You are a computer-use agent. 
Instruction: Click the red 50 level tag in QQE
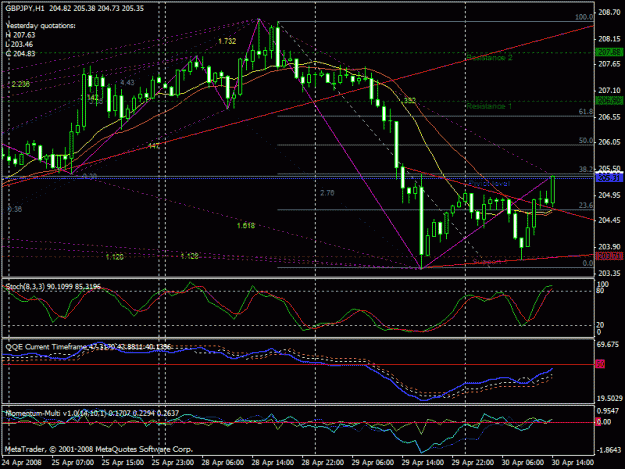tap(600, 364)
